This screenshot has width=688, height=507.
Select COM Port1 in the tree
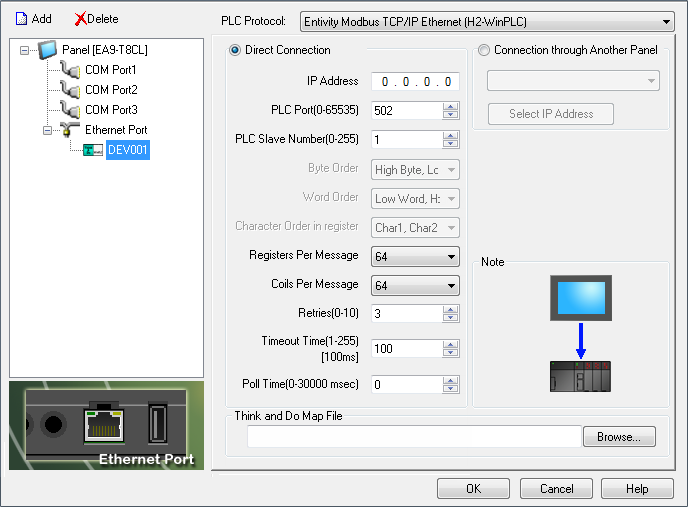(110, 70)
